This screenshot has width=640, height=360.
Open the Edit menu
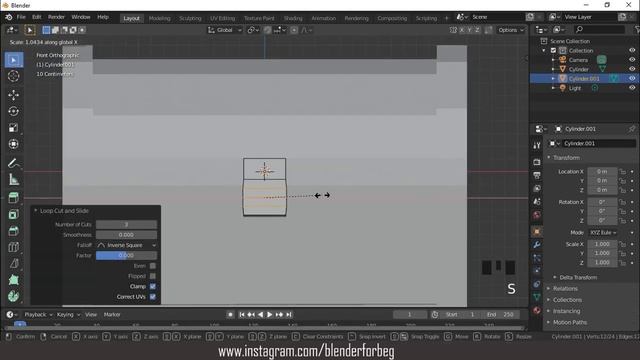(x=37, y=18)
